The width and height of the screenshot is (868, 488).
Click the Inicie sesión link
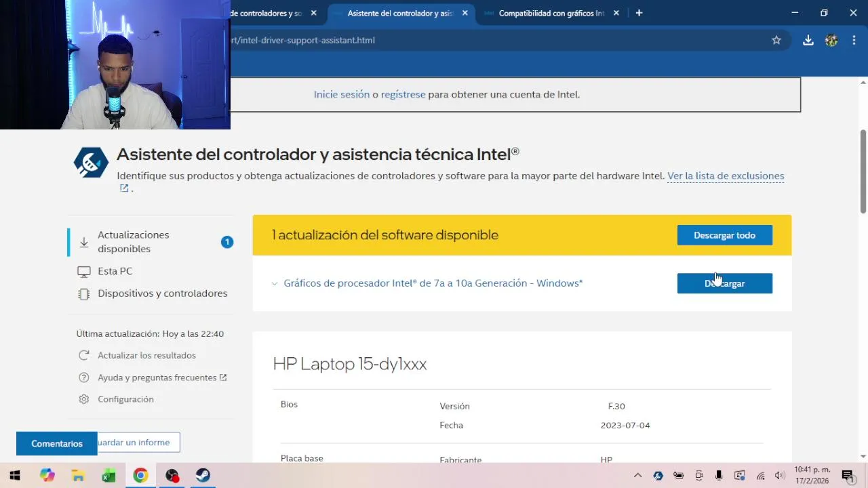[x=342, y=94]
